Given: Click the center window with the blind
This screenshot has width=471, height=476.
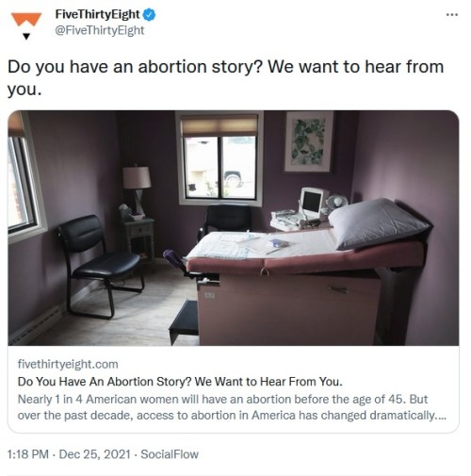Looking at the screenshot, I should 219,158.
